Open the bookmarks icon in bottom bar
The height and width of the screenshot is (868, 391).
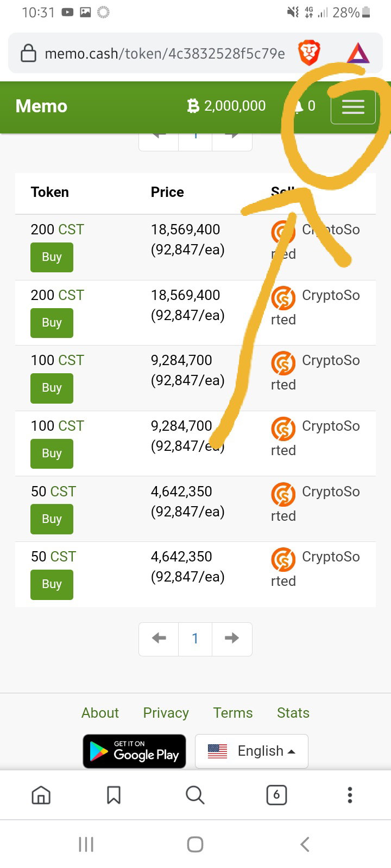113,795
